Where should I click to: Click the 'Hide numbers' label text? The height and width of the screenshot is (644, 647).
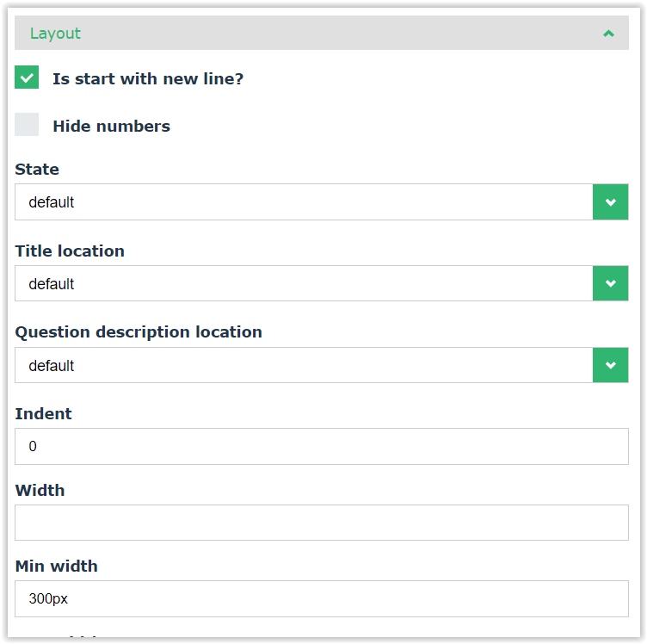pos(111,127)
